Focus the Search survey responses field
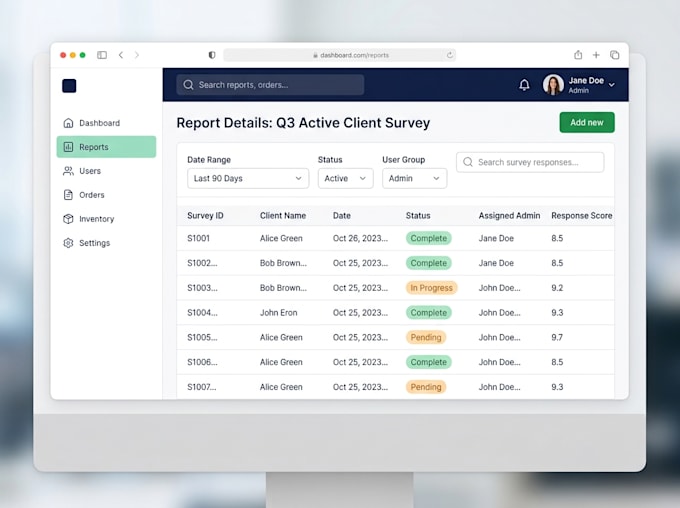The height and width of the screenshot is (508, 680). (530, 162)
